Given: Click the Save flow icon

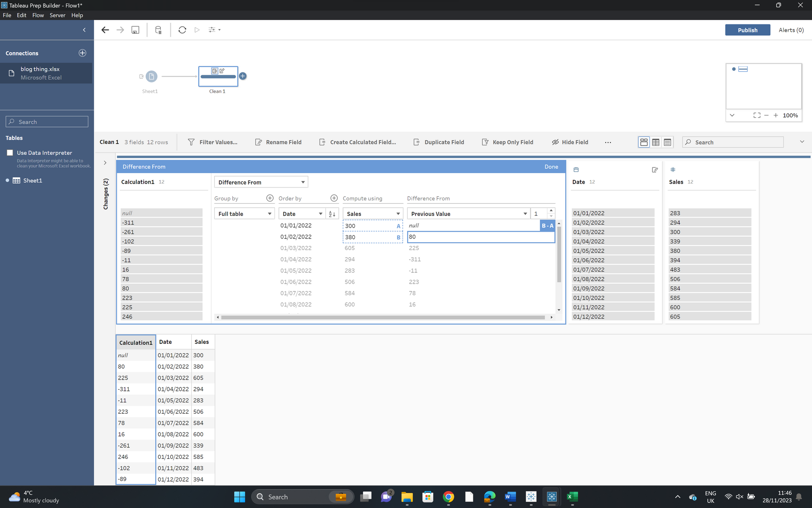Looking at the screenshot, I should tap(135, 30).
